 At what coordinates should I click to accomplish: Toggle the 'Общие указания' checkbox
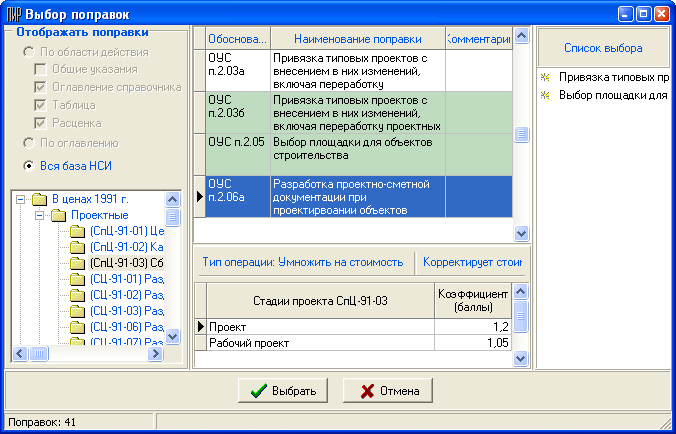pyautogui.click(x=41, y=69)
